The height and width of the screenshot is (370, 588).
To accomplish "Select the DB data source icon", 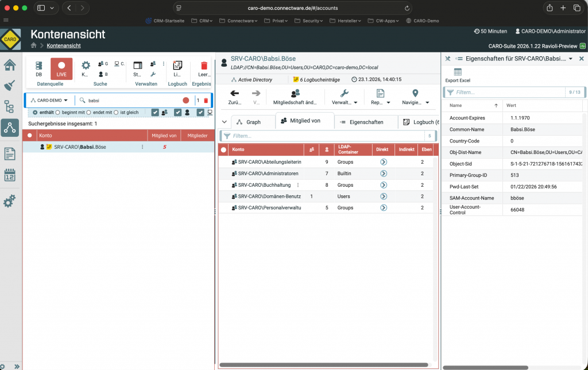I will point(38,68).
